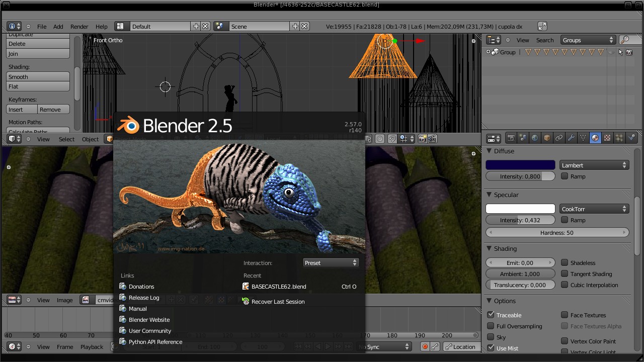Switch to World properties globe icon
The image size is (644, 362).
(535, 138)
